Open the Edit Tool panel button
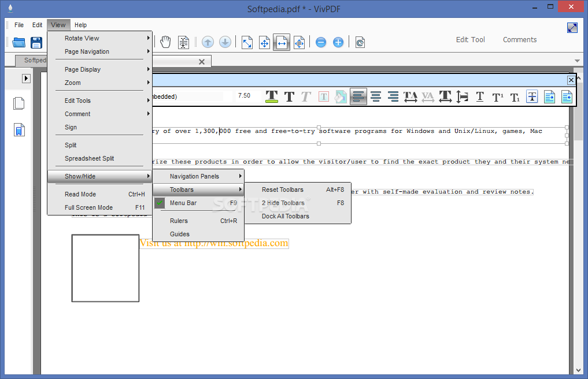Screen dimensions: 588x379 point(470,40)
